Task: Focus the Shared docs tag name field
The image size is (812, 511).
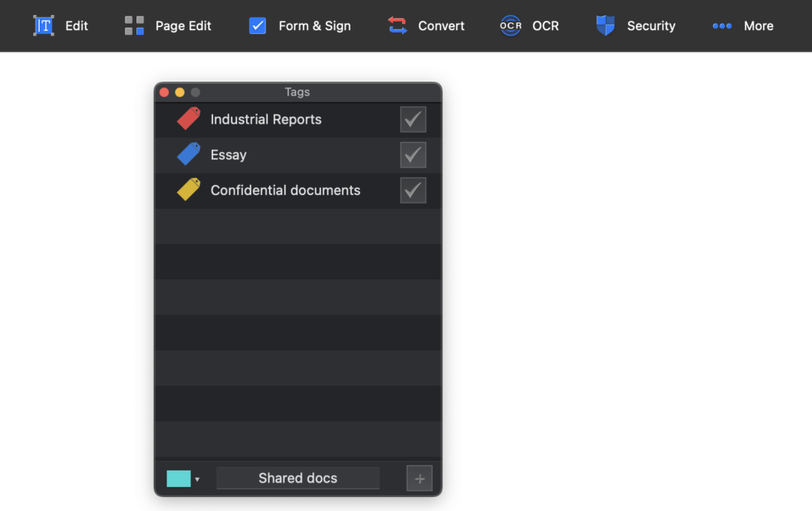Action: click(298, 478)
